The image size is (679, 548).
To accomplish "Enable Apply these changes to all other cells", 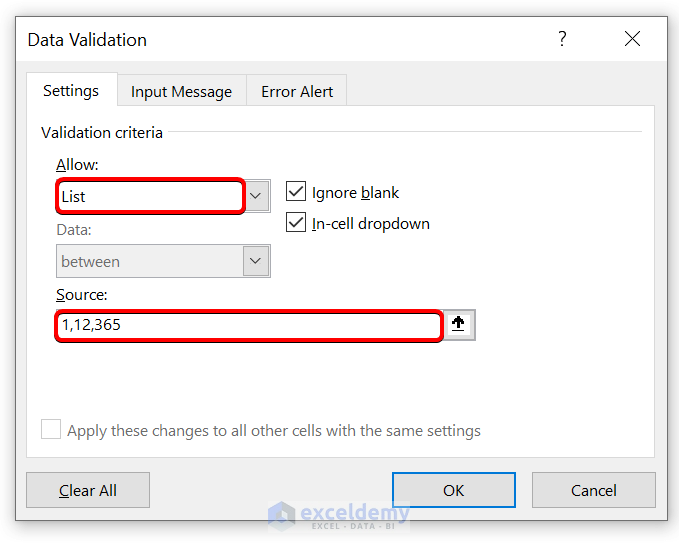I will pos(51,430).
